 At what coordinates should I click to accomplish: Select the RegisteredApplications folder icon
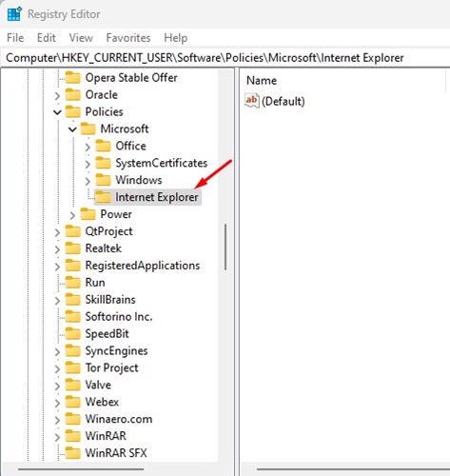pyautogui.click(x=73, y=266)
